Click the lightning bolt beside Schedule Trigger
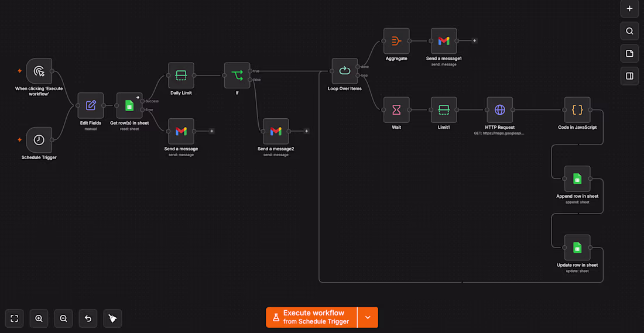Viewport: 644px width, 333px height. [19, 140]
